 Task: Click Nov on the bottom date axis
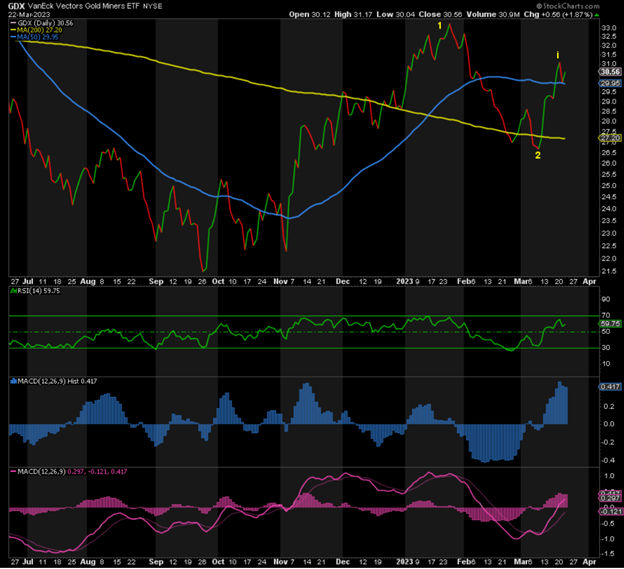pyautogui.click(x=281, y=562)
